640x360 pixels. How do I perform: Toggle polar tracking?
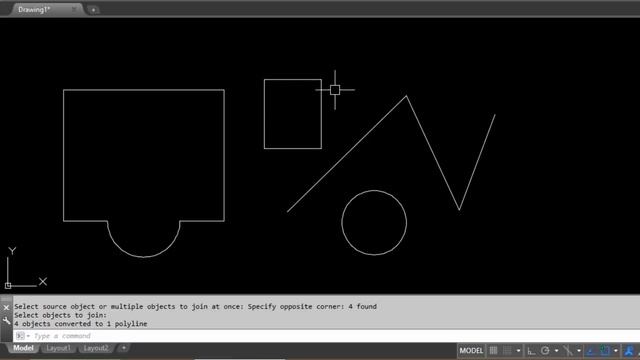tap(545, 351)
